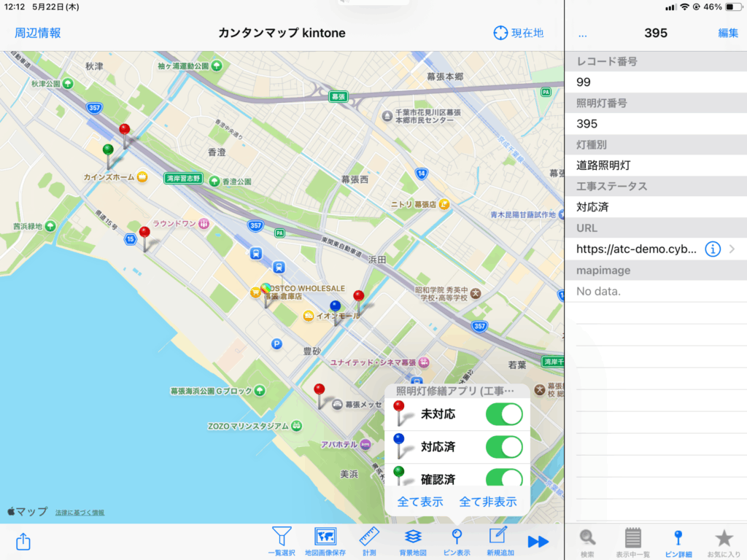Tap the 12:12 clock in the status bar
This screenshot has height=560, width=747.
click(x=14, y=7)
